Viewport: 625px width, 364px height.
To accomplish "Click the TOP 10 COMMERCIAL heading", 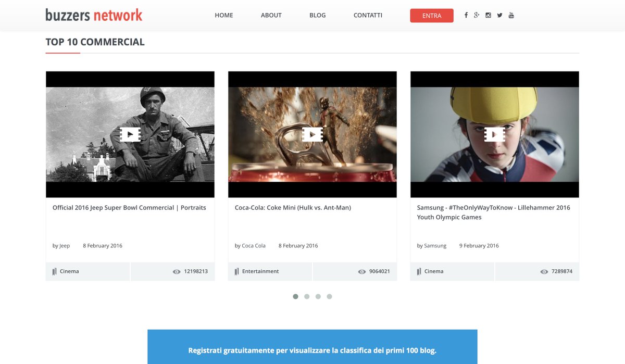I will click(95, 42).
